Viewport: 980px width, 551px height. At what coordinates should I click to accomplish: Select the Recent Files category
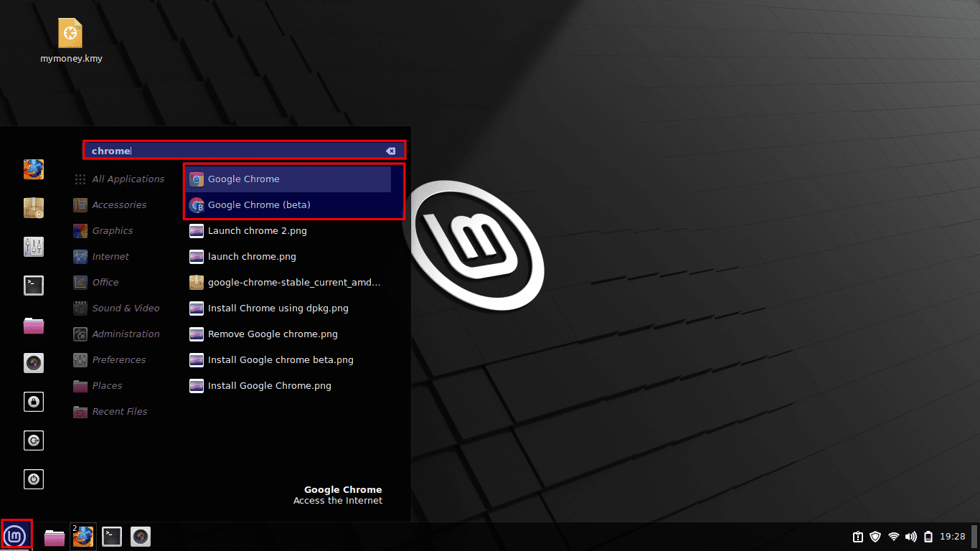(110, 412)
